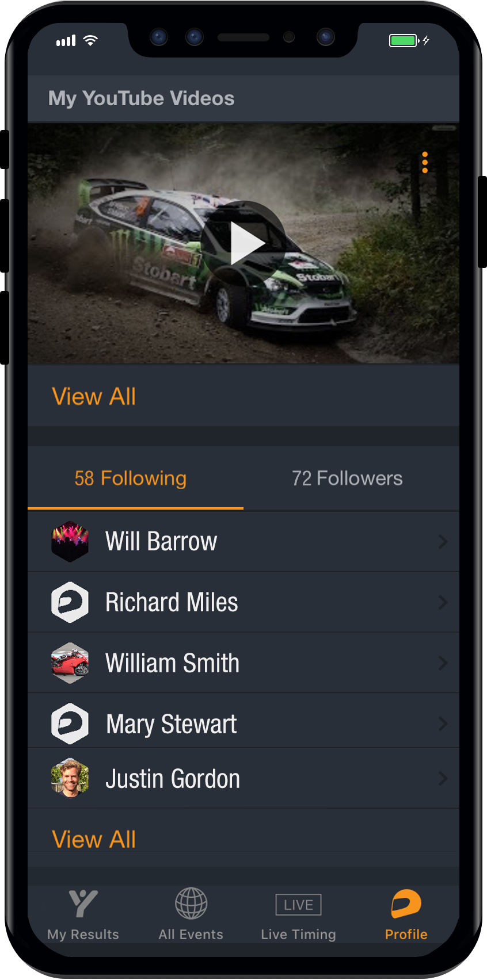487x980 pixels.
Task: View All YouTube videos link
Action: (94, 397)
